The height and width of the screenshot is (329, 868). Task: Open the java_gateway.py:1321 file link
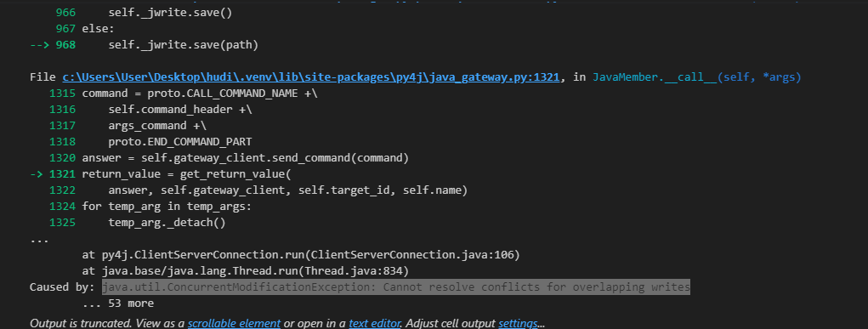coord(312,77)
